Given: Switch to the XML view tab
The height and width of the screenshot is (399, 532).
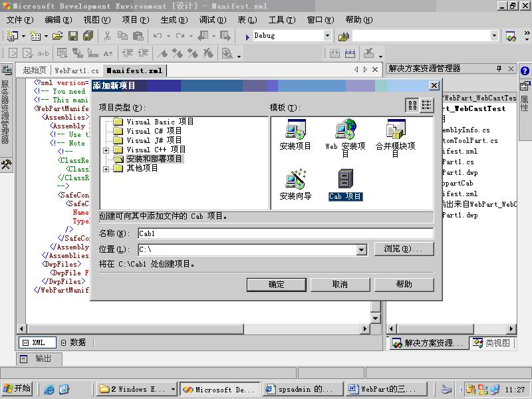Looking at the screenshot, I should 37,342.
